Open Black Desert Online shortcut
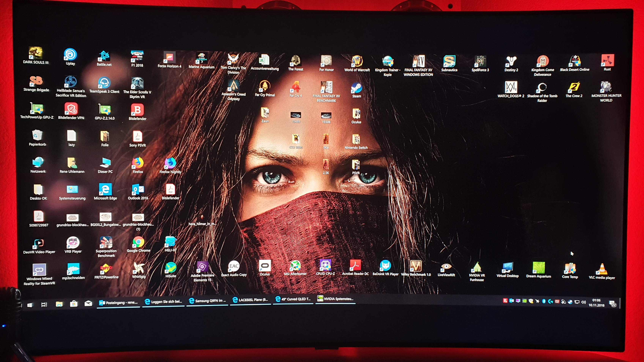This screenshot has width=644, height=362. pos(575,63)
